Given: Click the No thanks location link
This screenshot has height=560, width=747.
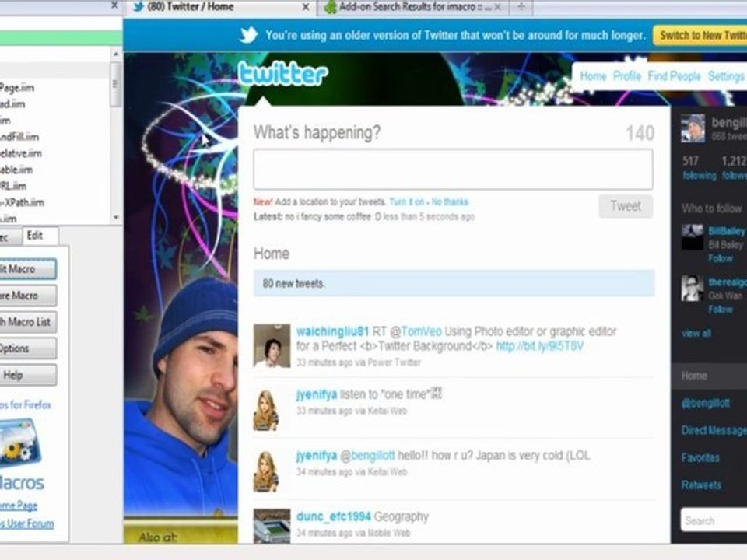Looking at the screenshot, I should (450, 202).
